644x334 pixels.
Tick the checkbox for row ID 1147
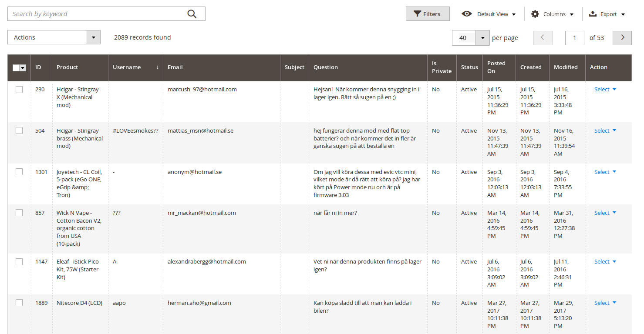(x=19, y=262)
